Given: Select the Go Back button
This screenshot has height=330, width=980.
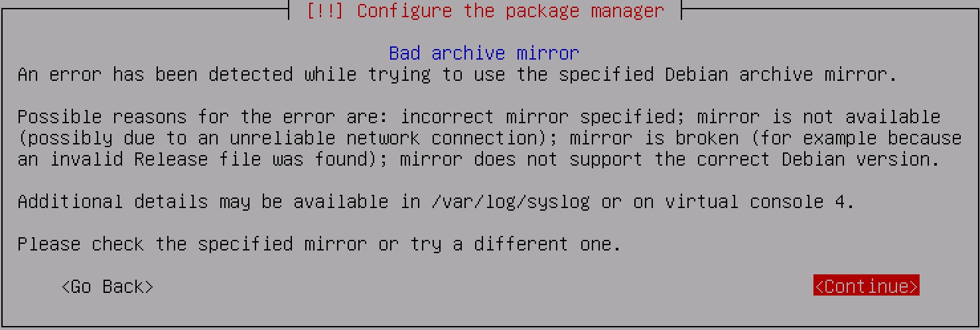Looking at the screenshot, I should tap(107, 287).
